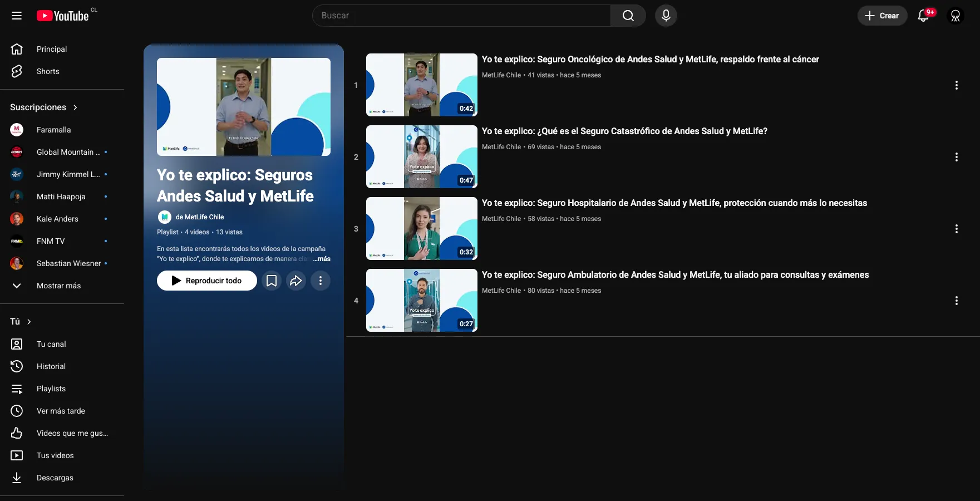The width and height of the screenshot is (980, 501).
Task: Open Shorts from the sidebar
Action: [48, 71]
